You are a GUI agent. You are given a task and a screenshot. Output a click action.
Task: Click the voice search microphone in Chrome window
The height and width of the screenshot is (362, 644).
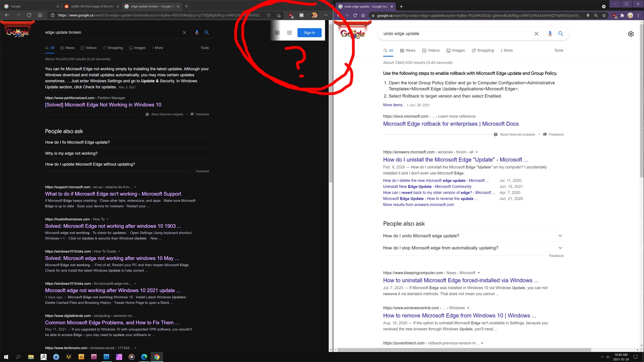[x=550, y=34]
